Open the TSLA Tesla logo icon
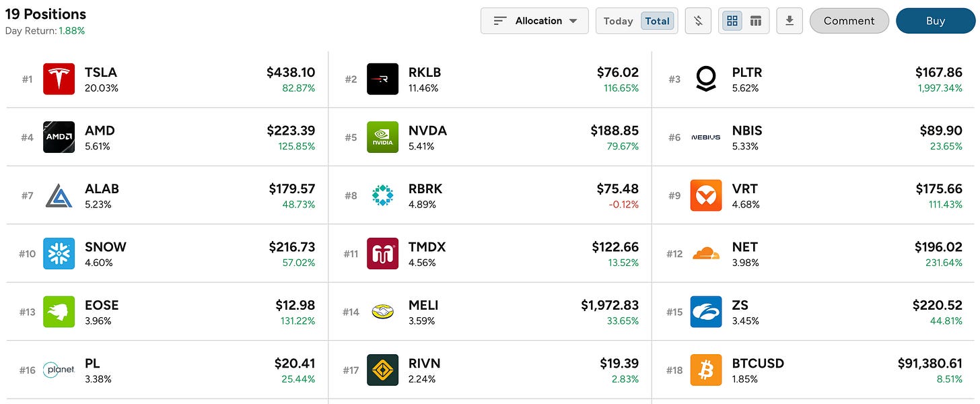 tap(59, 79)
